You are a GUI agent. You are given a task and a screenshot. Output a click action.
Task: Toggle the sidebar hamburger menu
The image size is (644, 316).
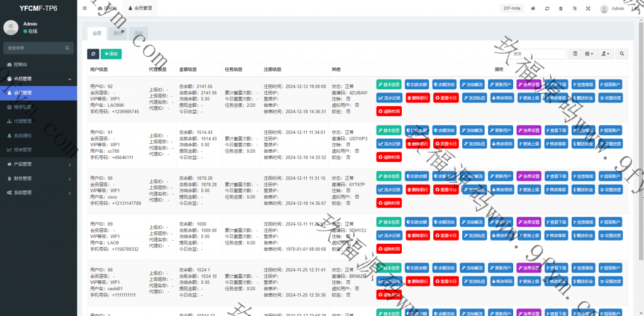[85, 8]
